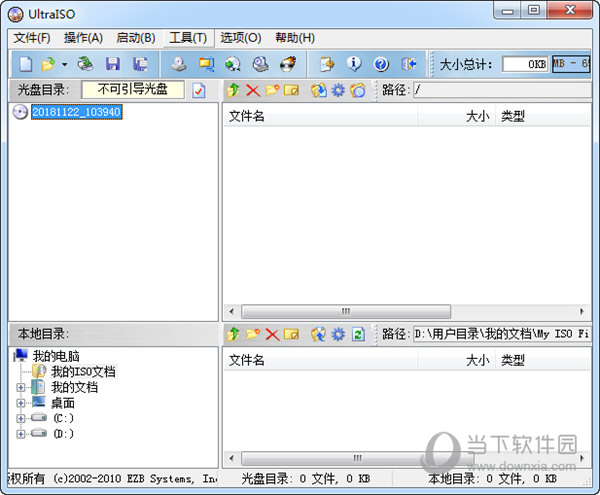The image size is (600, 495).
Task: Open the dropdown arrow next to Open icon
Action: pyautogui.click(x=64, y=64)
